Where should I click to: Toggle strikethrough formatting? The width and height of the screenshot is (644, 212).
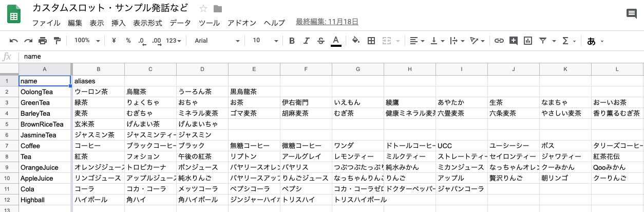coord(321,41)
